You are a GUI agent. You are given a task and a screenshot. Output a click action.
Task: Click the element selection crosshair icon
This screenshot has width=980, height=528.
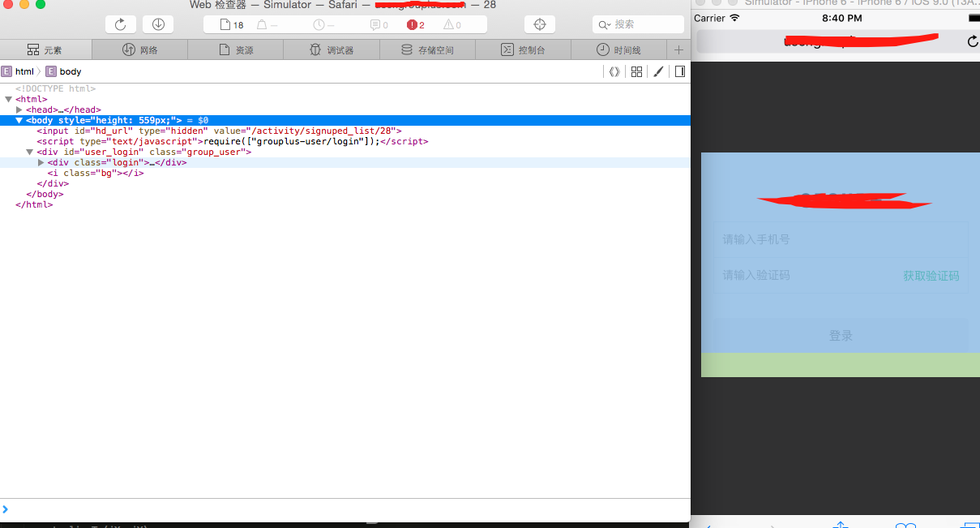(x=540, y=24)
